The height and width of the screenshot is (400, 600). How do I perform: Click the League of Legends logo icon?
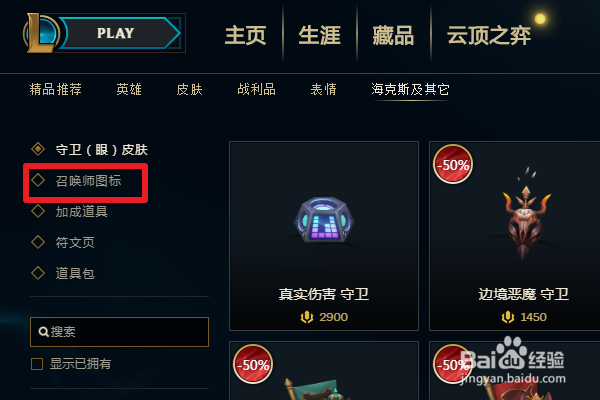[41, 33]
